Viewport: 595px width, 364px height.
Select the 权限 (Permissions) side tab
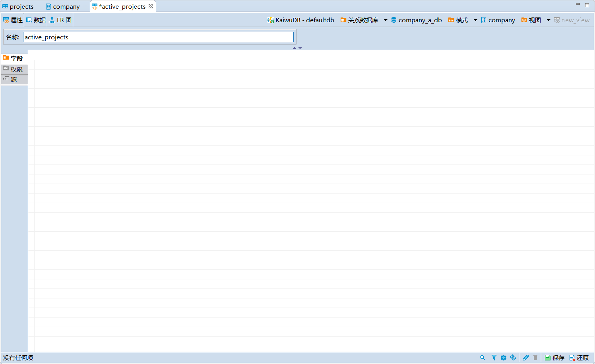point(14,69)
